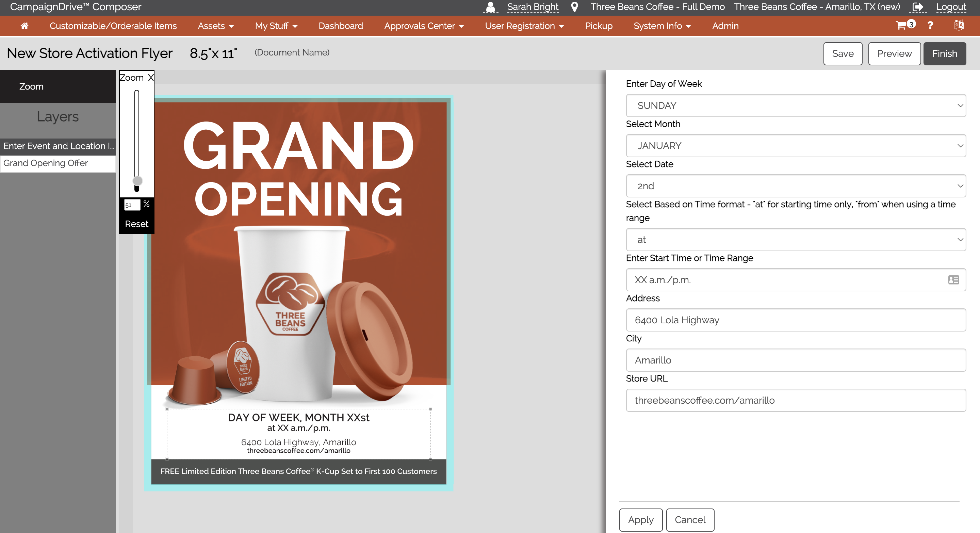
Task: Select the Zoom tab in left panel
Action: click(58, 86)
